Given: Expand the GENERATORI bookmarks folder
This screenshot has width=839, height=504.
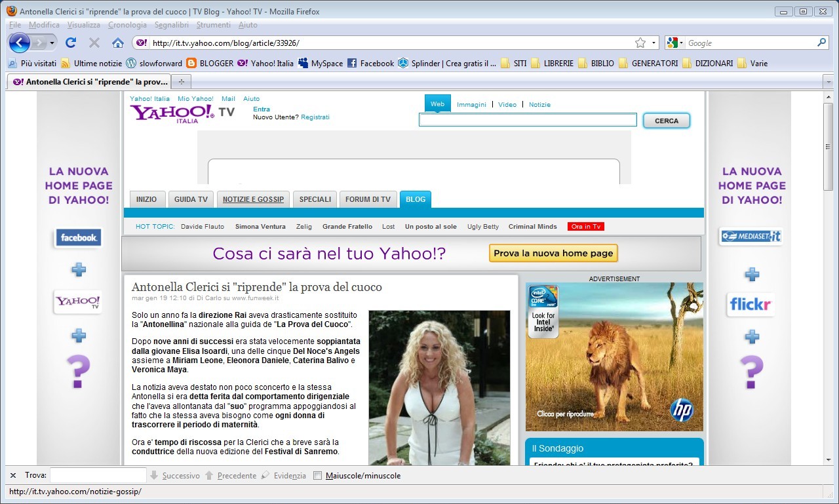Looking at the screenshot, I should 648,64.
